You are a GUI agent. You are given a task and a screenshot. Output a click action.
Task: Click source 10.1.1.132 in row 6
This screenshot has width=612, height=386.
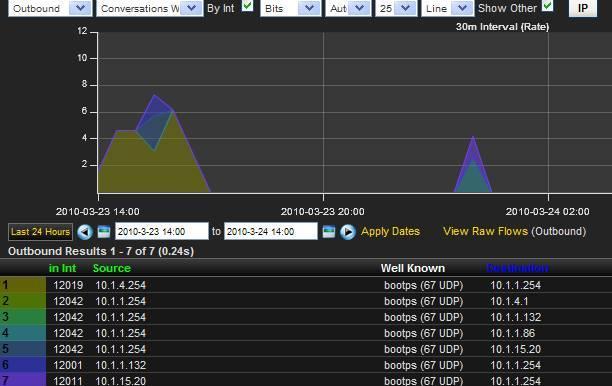point(121,365)
